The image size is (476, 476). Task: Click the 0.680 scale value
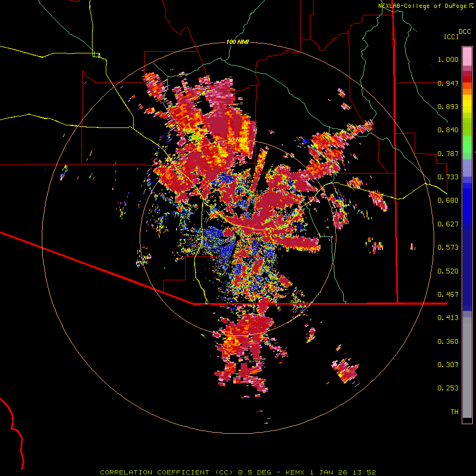(448, 200)
